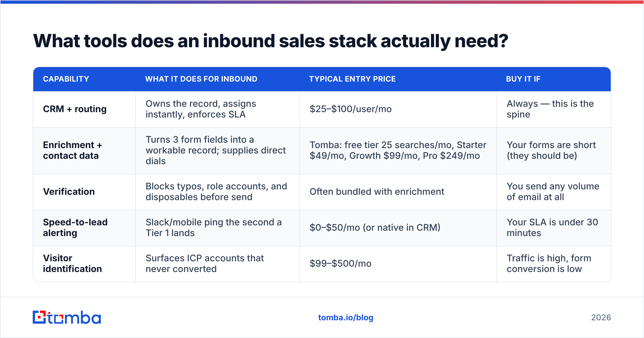The image size is (644, 338).
Task: Click 'Slack/mobile ping the second a Tier 1 lands'
Action: (x=214, y=228)
